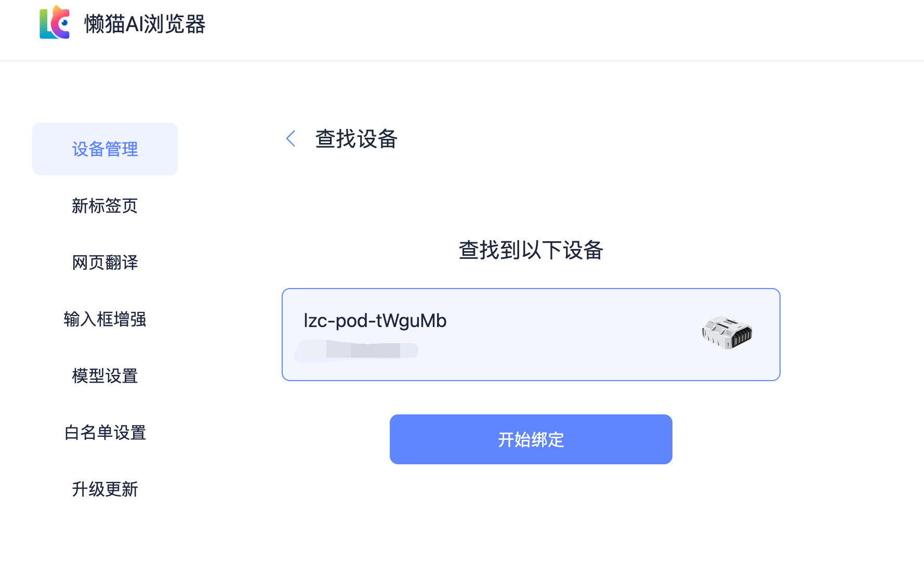Click the 查找到以下设备 heading

tap(530, 250)
